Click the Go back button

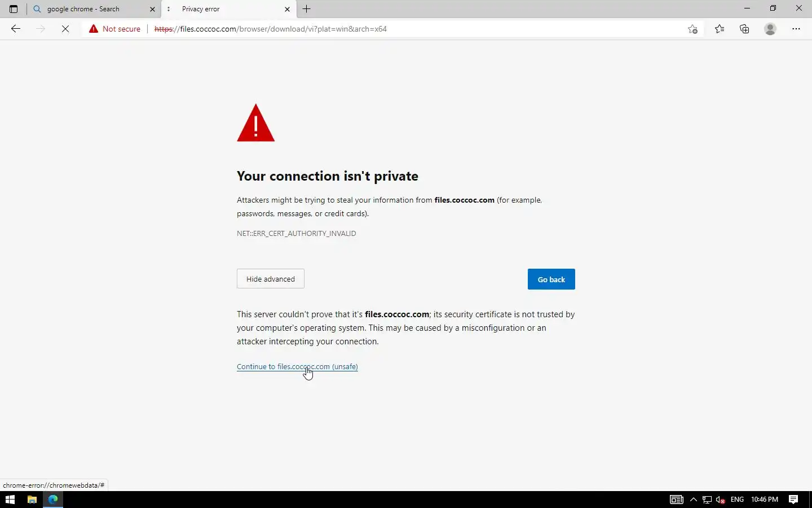coord(551,279)
